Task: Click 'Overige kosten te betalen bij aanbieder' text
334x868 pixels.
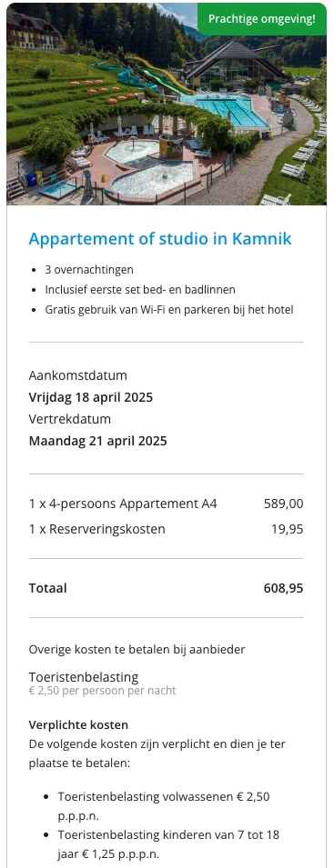Action: 137,649
